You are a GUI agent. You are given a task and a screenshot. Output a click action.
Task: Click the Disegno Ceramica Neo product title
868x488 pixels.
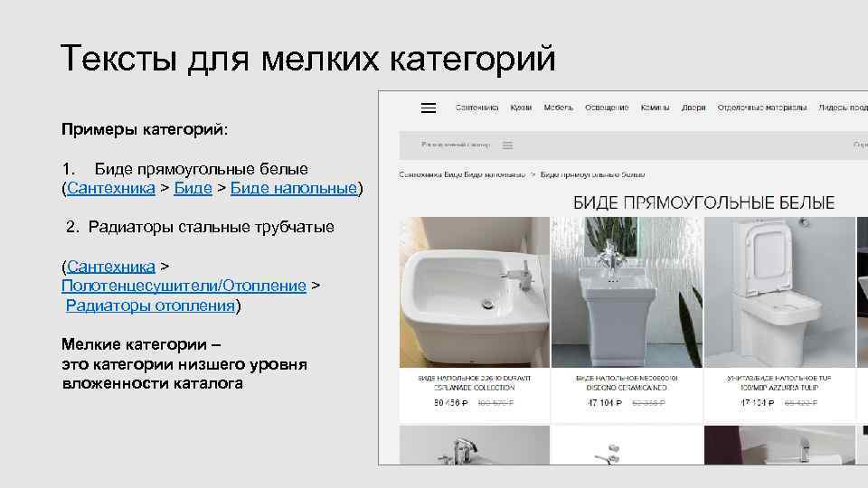click(x=627, y=383)
